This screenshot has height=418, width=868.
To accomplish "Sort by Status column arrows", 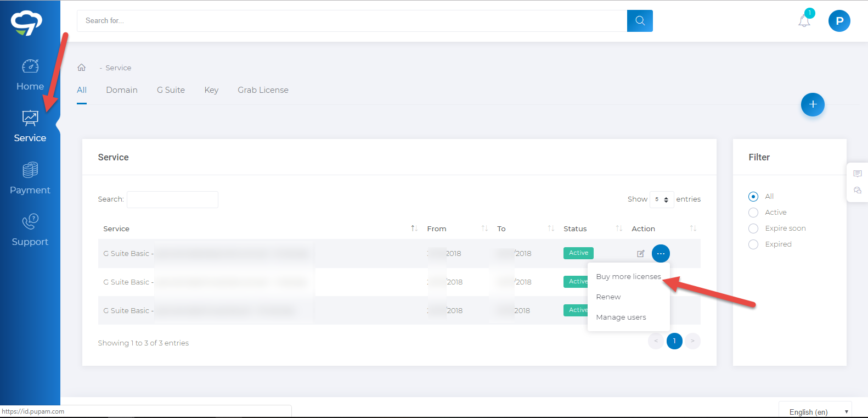I will (619, 228).
